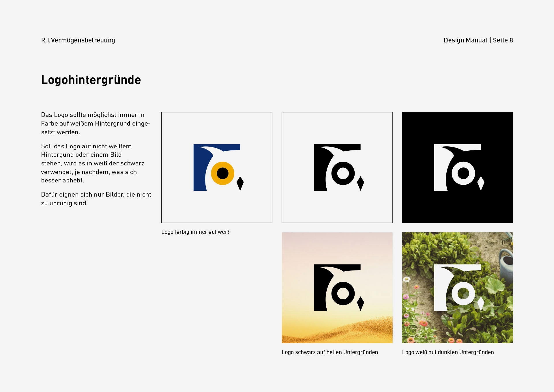Click the black logo on white square
Image resolution: width=554 pixels, height=392 pixels.
(x=339, y=167)
